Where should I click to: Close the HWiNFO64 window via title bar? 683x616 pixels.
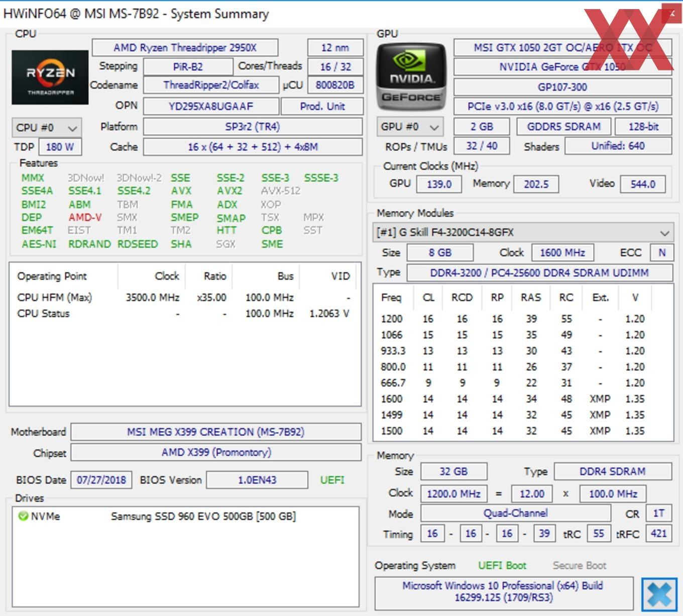[671, 14]
